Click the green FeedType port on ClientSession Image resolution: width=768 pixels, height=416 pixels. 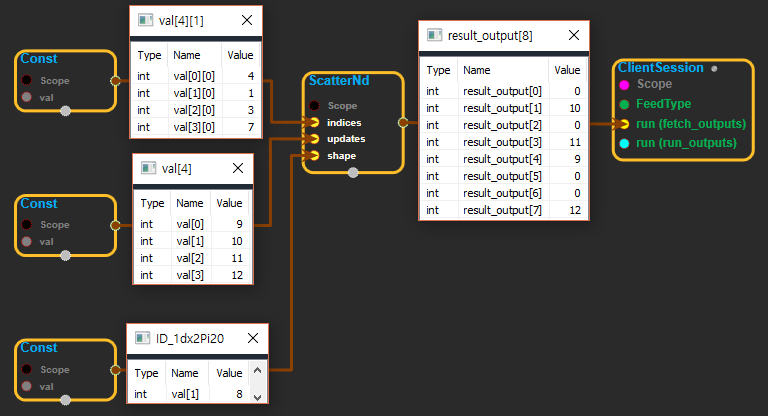pos(624,103)
